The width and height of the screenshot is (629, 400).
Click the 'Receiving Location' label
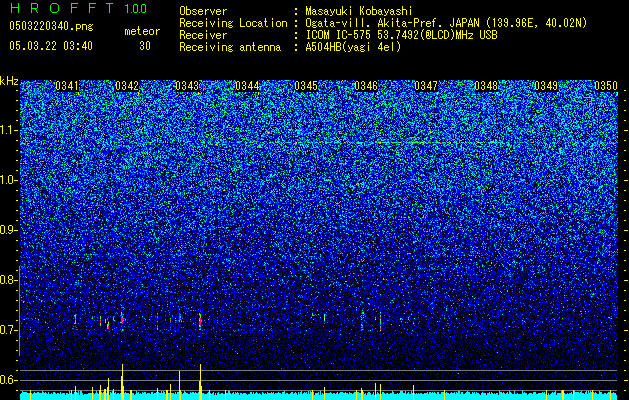(233, 23)
